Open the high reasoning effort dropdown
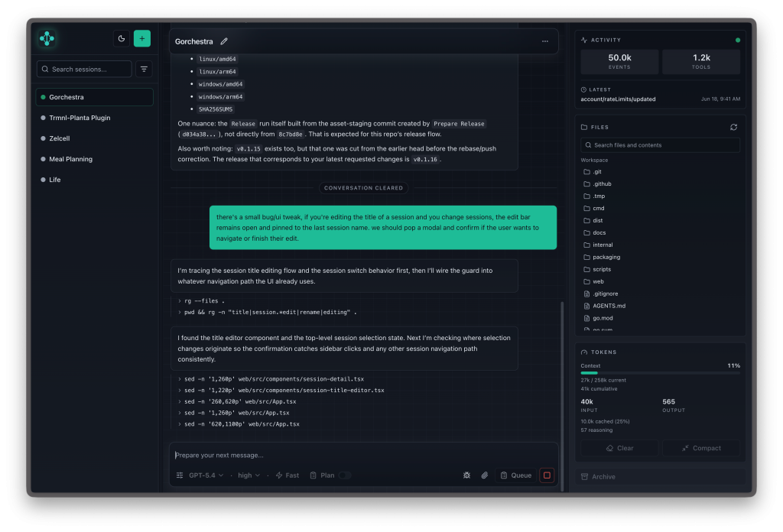Image resolution: width=783 pixels, height=532 pixels. (249, 475)
